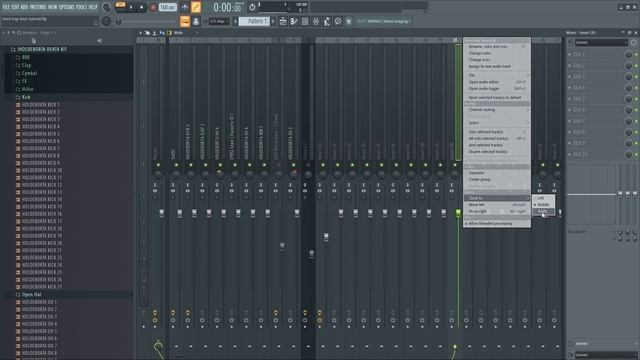Collapse the Open Hat folder in browser
This screenshot has width=640, height=360.
(29, 295)
